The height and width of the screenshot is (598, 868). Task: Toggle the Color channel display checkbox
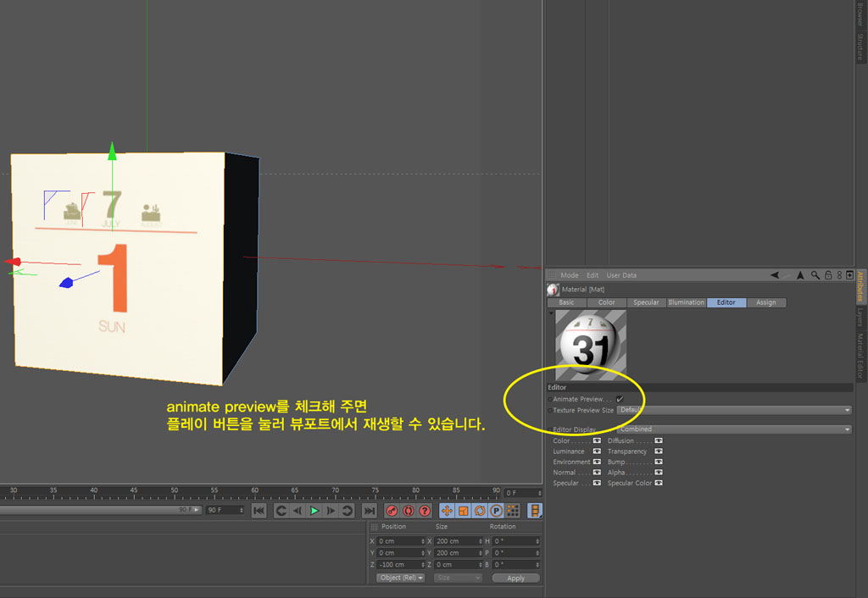(597, 441)
